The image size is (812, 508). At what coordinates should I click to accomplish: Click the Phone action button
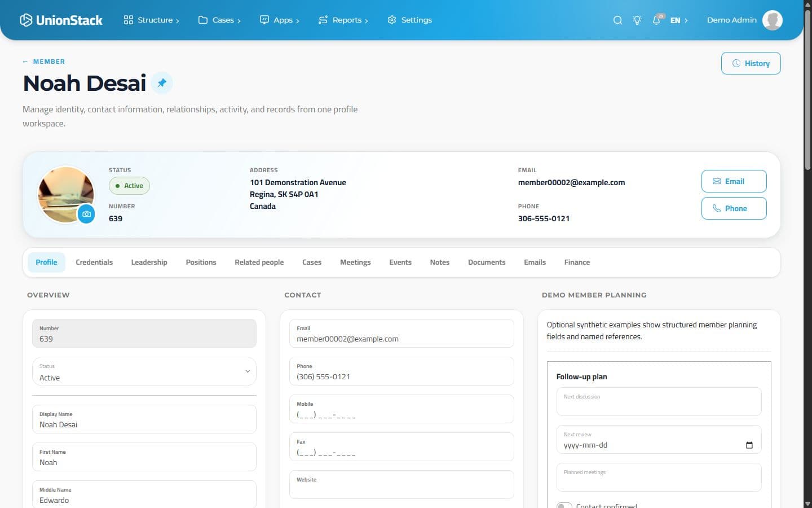point(734,208)
